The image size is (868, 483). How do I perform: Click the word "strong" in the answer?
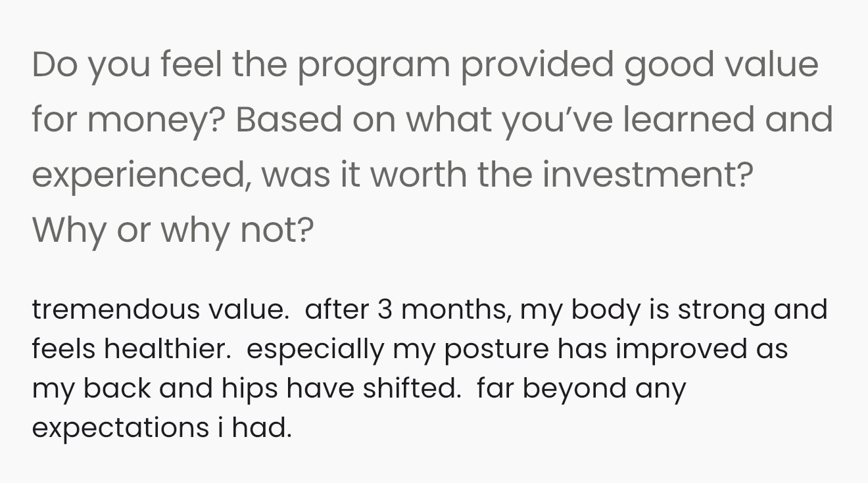click(x=721, y=310)
